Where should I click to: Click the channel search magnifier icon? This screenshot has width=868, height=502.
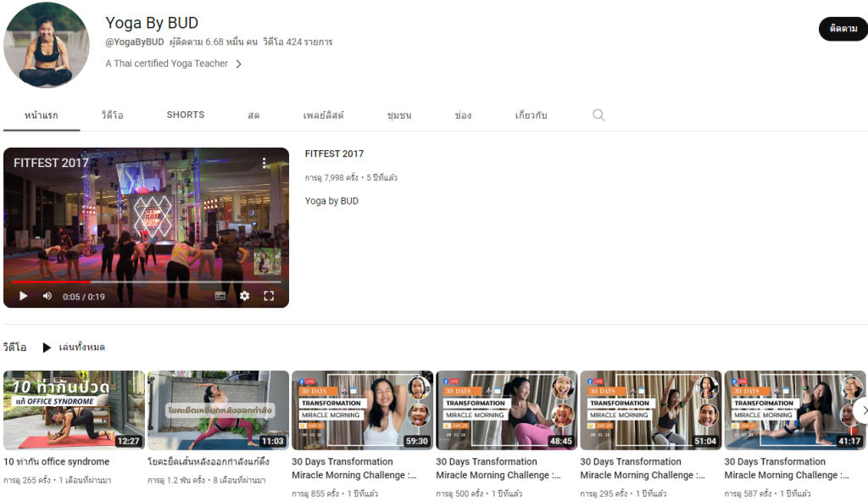598,115
